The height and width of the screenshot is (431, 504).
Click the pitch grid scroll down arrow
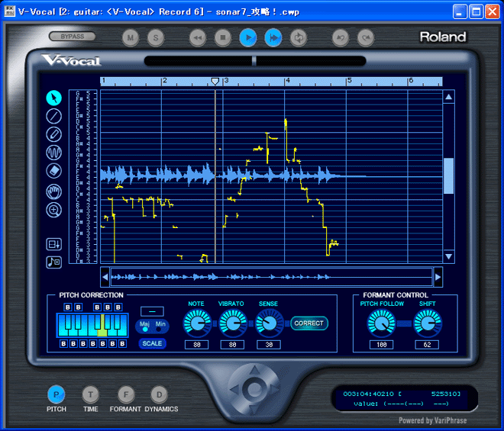point(449,256)
